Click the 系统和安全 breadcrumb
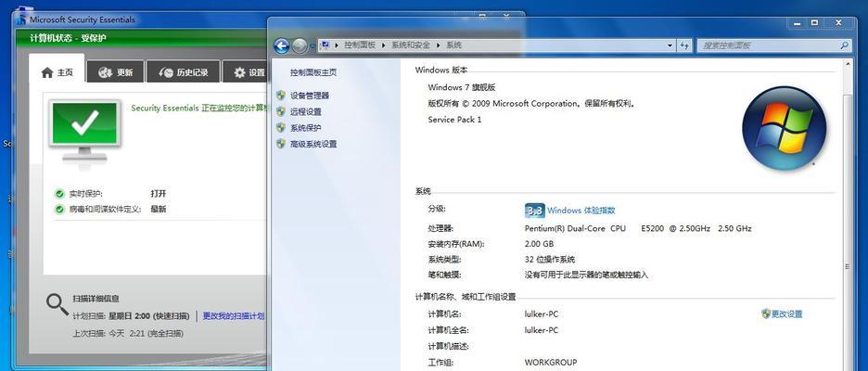 [411, 45]
